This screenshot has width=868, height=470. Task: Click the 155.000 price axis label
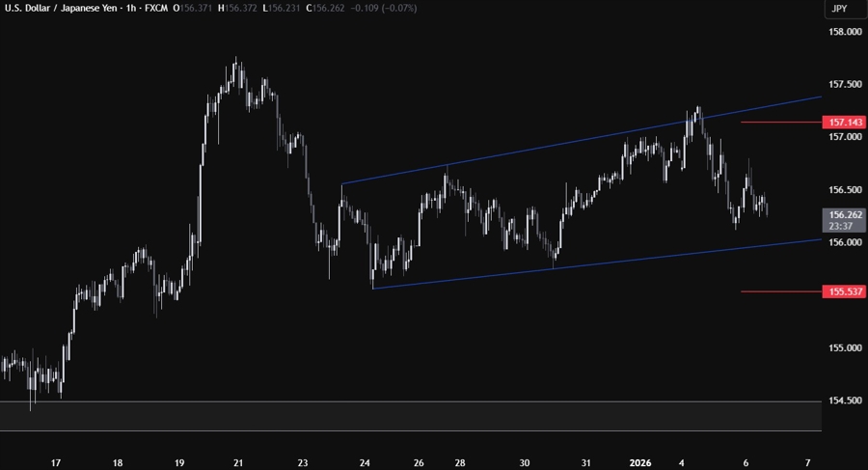(845, 348)
